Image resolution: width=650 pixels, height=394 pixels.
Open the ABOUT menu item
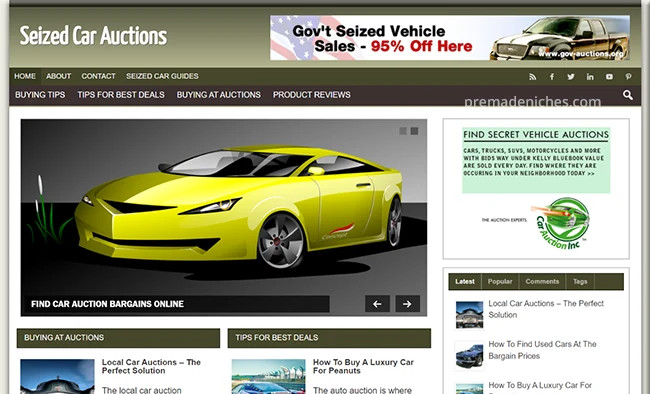coord(58,76)
